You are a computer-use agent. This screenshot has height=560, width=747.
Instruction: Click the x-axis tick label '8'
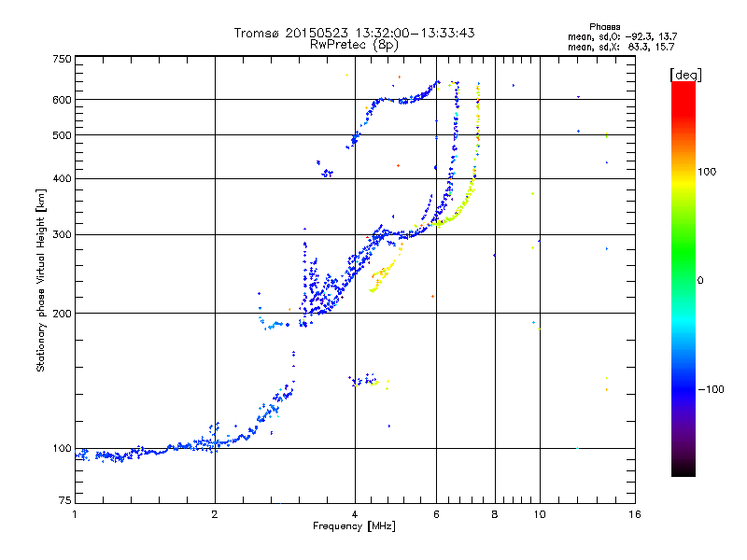495,514
